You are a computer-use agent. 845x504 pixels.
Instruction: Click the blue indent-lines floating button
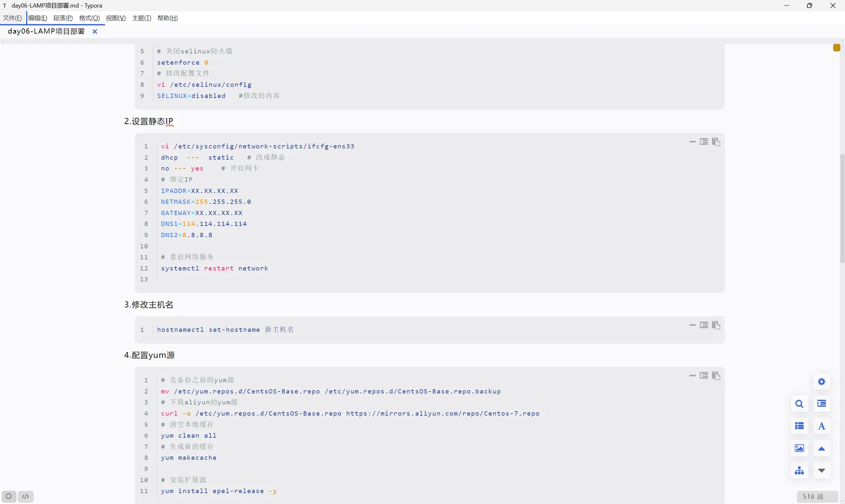pyautogui.click(x=822, y=404)
